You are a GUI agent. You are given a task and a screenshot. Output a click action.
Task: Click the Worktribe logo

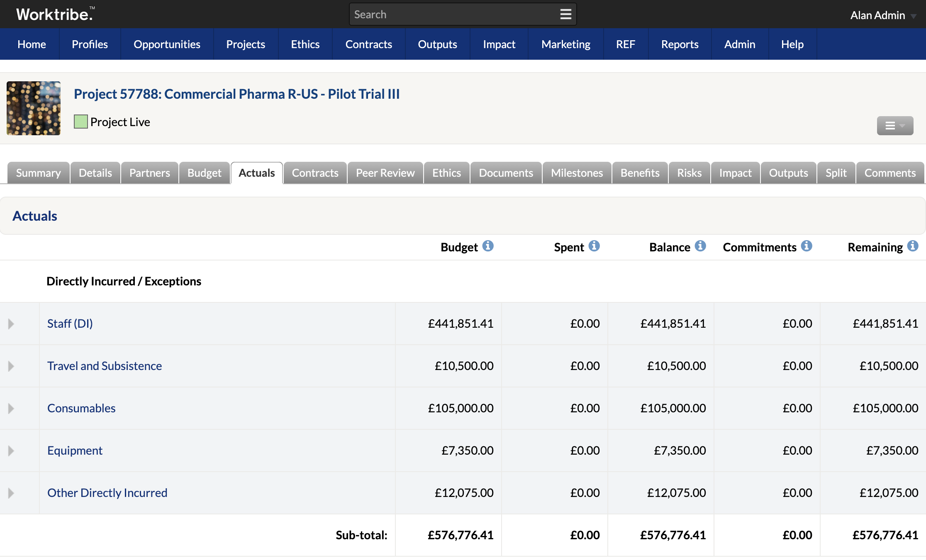coord(55,14)
